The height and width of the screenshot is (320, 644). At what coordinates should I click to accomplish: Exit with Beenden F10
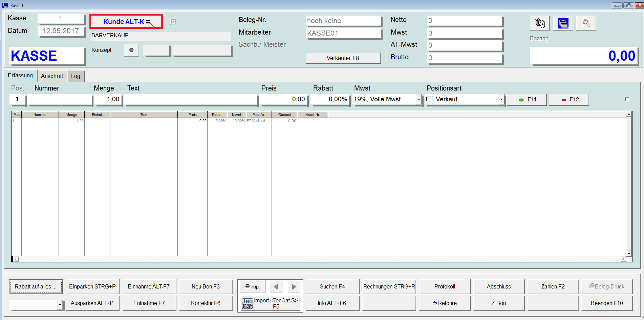point(607,303)
